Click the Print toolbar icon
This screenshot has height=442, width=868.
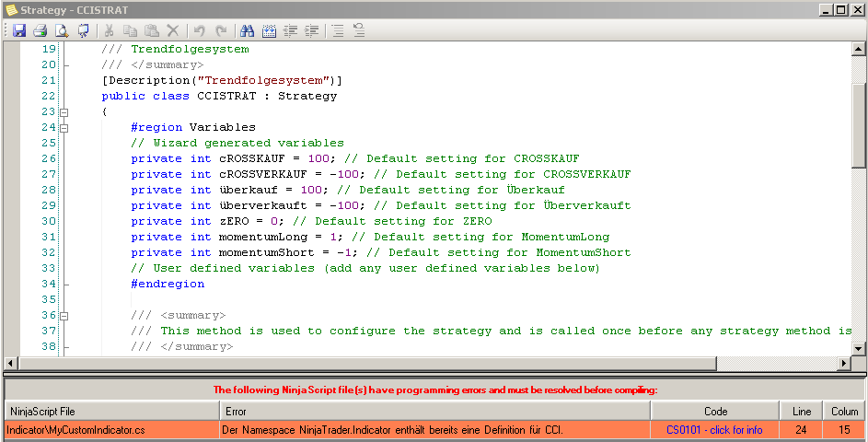41,30
